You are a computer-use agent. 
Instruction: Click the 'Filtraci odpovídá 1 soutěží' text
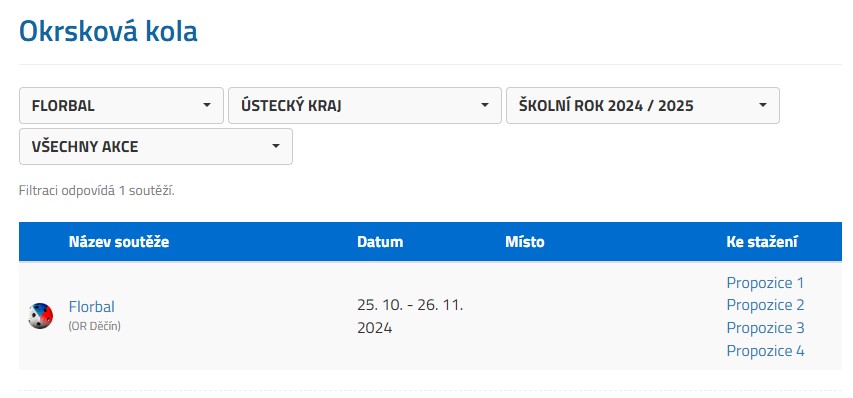[x=97, y=191]
